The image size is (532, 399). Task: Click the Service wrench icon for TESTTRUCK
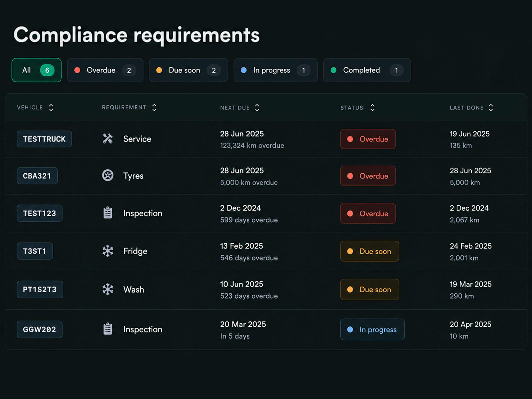[108, 139]
